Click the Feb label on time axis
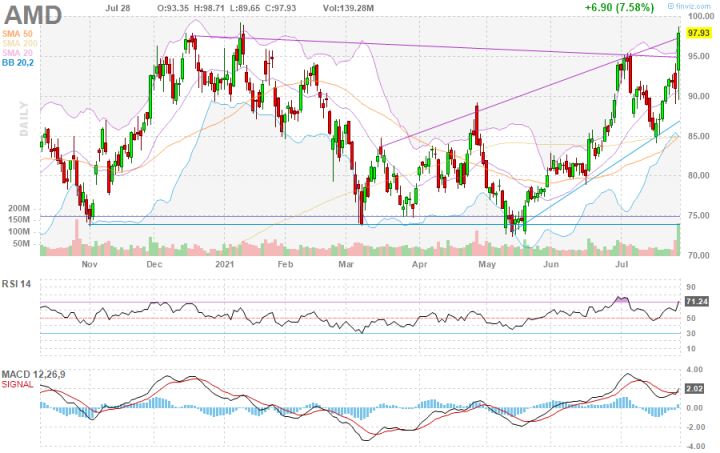This screenshot has height=453, width=720. (285, 264)
